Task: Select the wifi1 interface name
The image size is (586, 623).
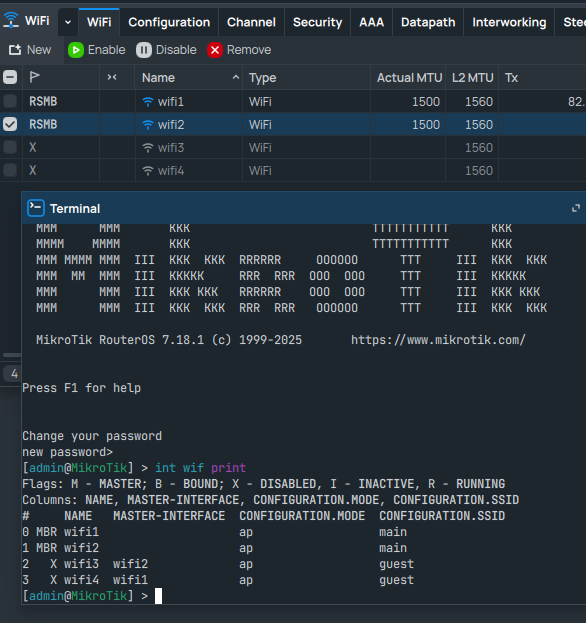Action: [171, 102]
